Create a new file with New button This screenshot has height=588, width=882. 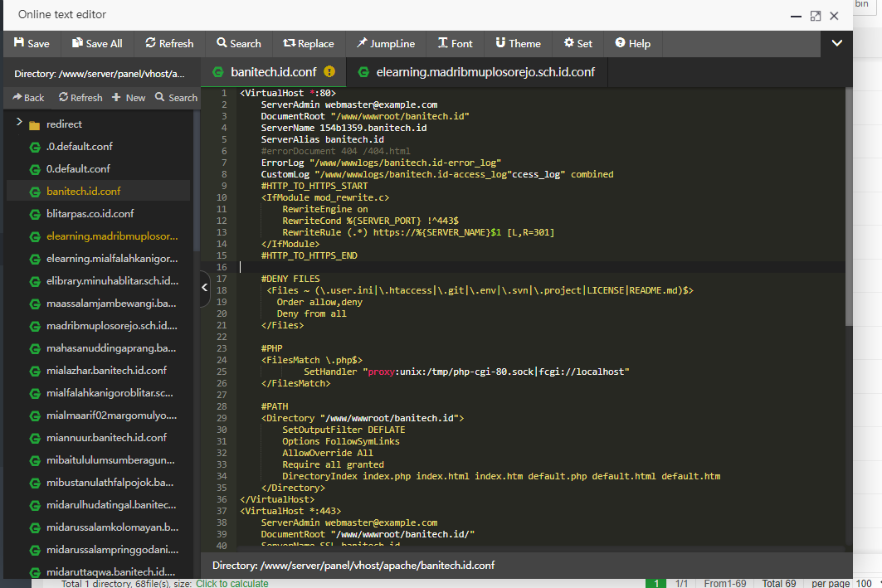(x=129, y=98)
